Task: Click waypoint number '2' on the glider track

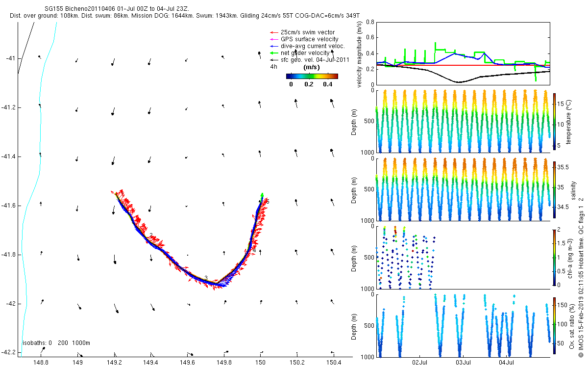Action: [x=151, y=236]
